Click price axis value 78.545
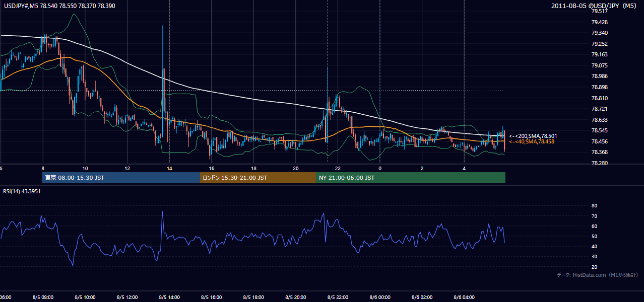644x302 pixels. click(x=599, y=130)
